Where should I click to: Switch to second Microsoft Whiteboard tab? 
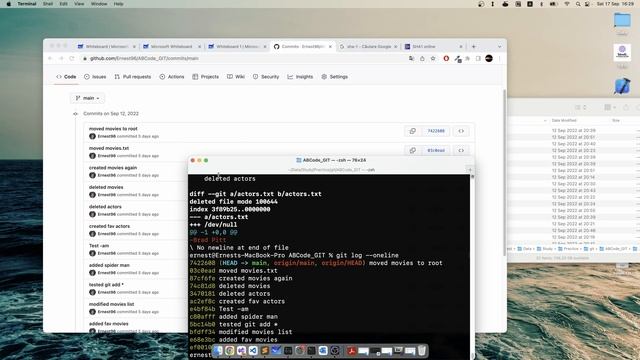point(171,47)
